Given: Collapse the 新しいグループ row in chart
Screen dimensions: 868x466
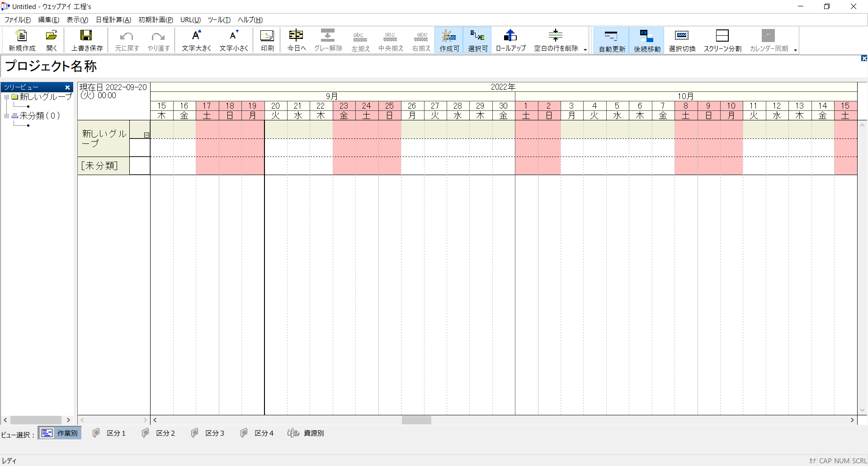Looking at the screenshot, I should 146,135.
